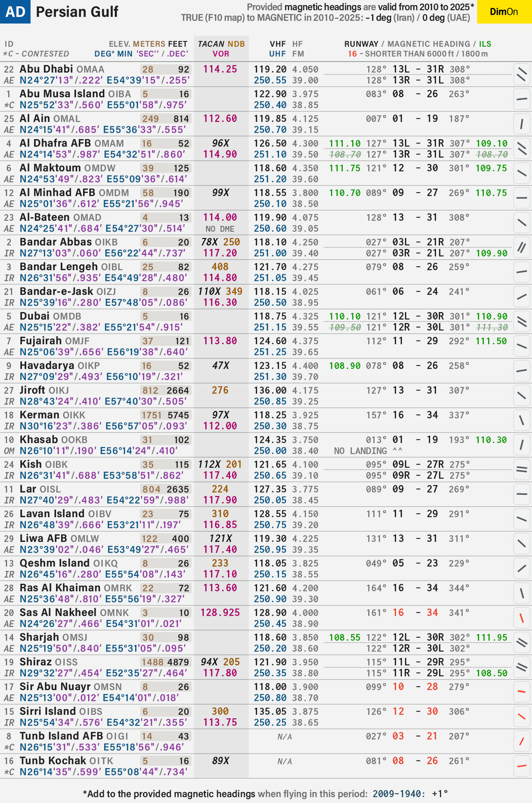This screenshot has height=803, width=532.
Task: Click the TACAN NDB column header
Action: click(x=221, y=44)
